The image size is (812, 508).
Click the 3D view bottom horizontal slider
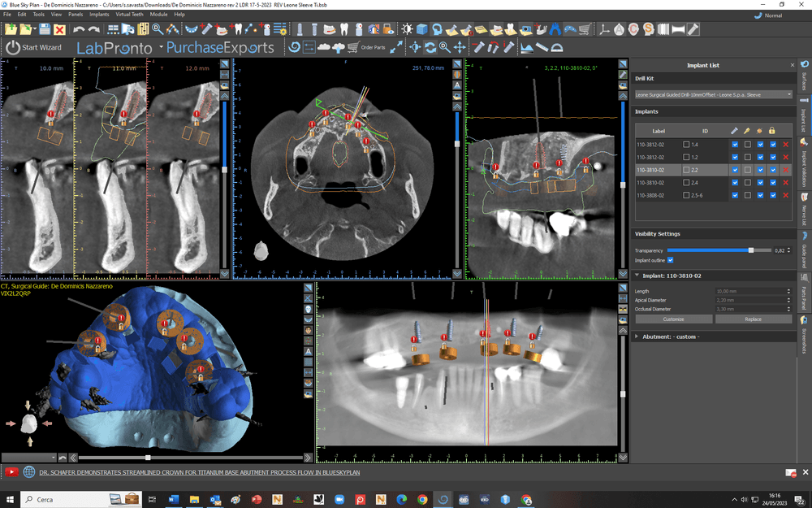coord(191,458)
